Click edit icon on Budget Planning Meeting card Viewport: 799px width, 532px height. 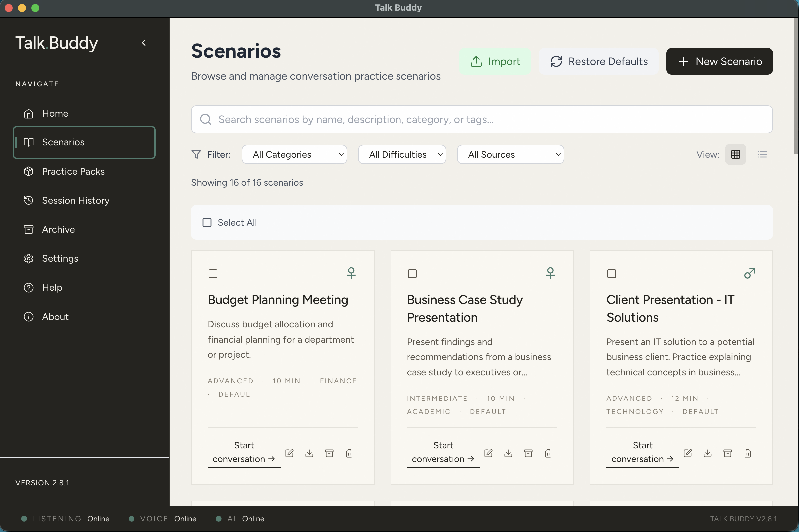click(289, 453)
